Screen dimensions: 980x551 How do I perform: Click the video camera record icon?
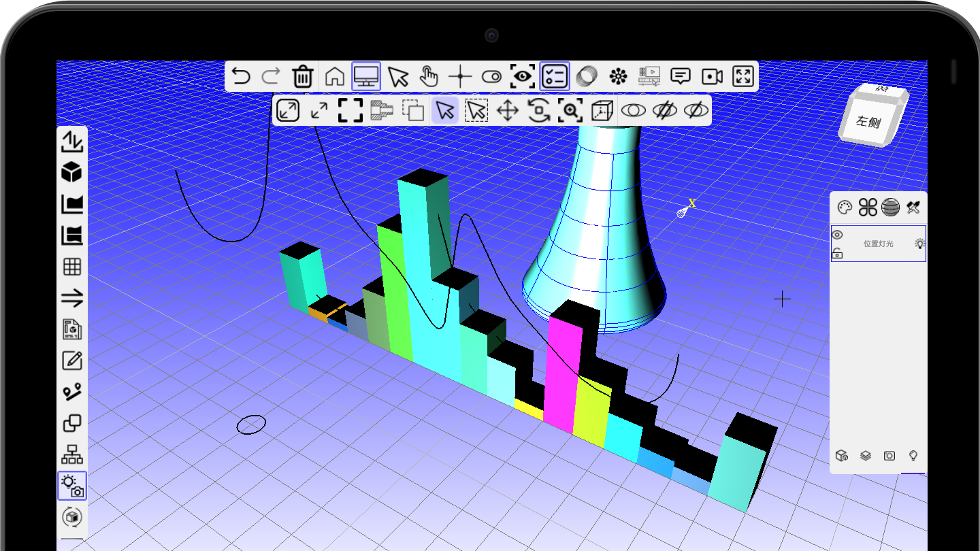(x=712, y=76)
